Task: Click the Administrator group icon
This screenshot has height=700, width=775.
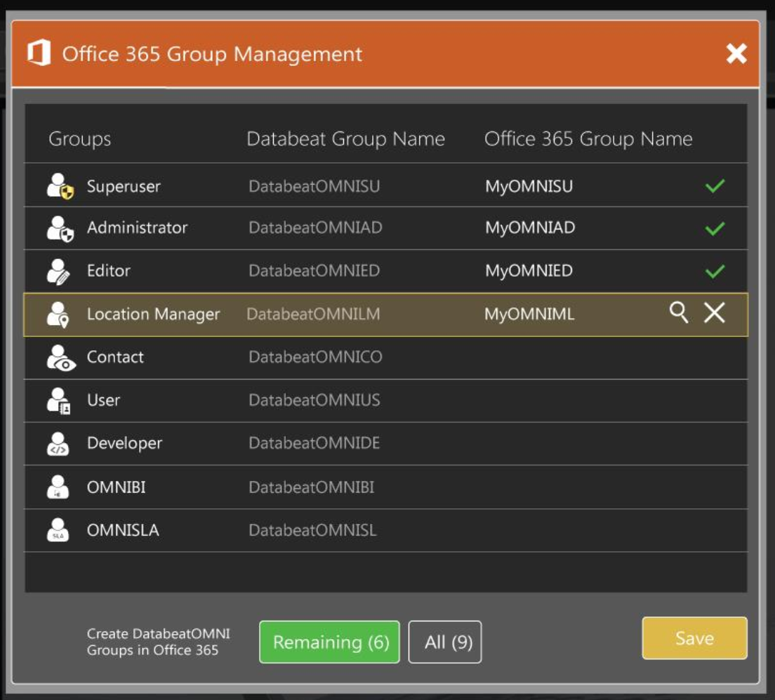Action: tap(60, 228)
